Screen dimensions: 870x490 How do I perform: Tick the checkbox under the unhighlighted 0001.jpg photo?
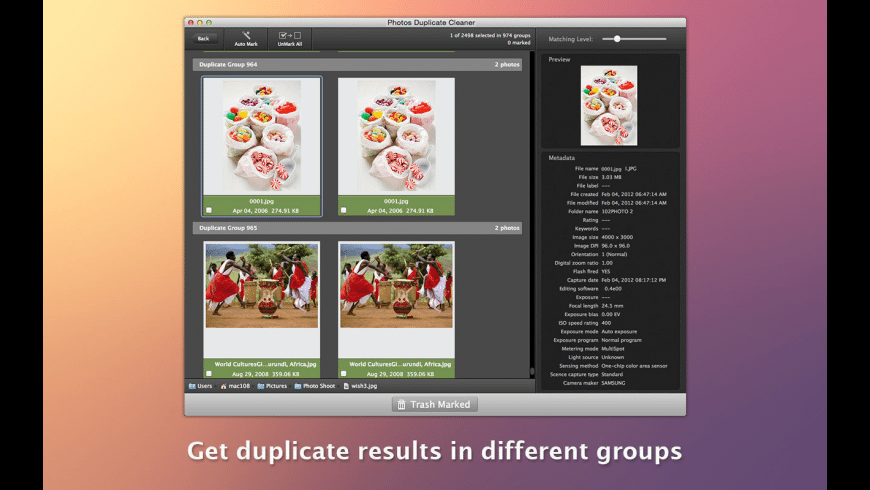[343, 210]
